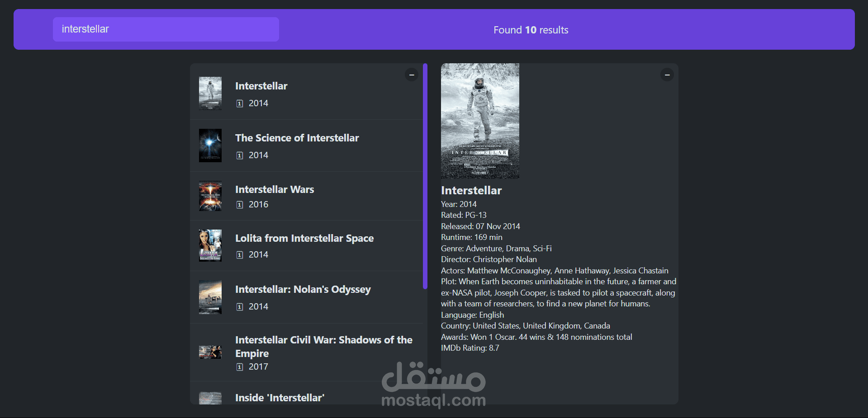Click calendar icon under Lolita from Interstellar Space
Screen dimensions: 868x418
coord(240,255)
